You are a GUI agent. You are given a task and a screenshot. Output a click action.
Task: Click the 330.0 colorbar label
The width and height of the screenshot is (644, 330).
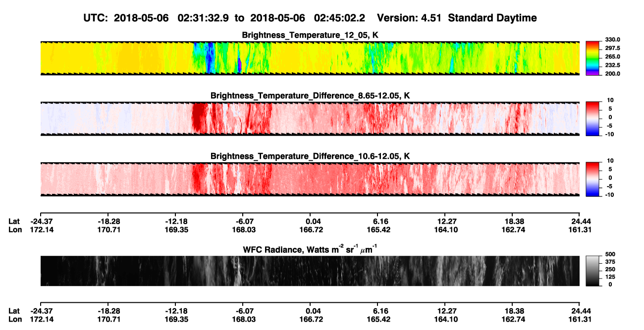(x=613, y=40)
